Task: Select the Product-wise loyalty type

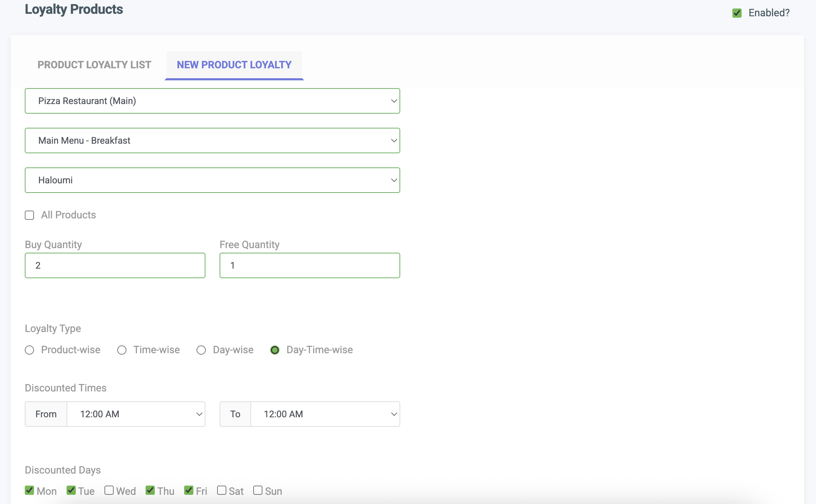Action: click(x=29, y=350)
